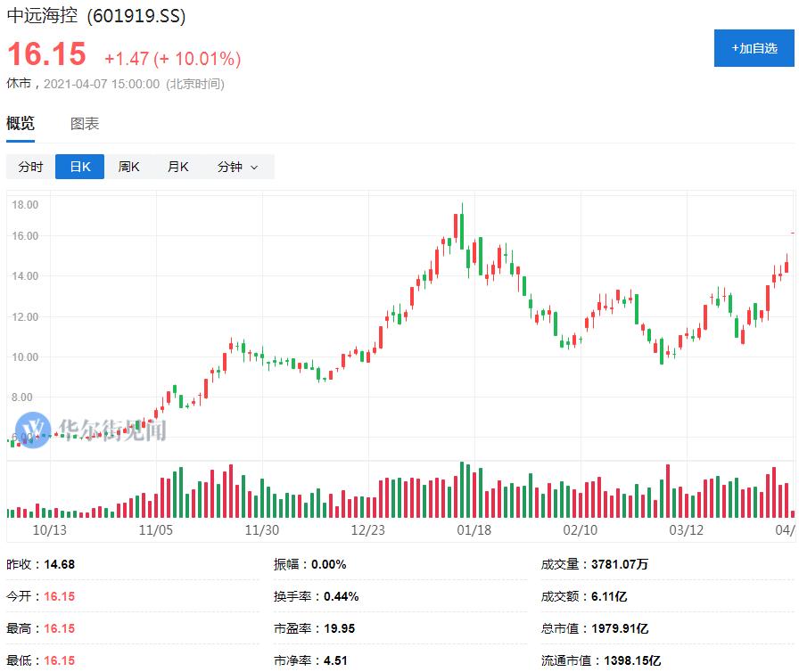Click the price change +1.47 (+10.01%)

coord(173,59)
